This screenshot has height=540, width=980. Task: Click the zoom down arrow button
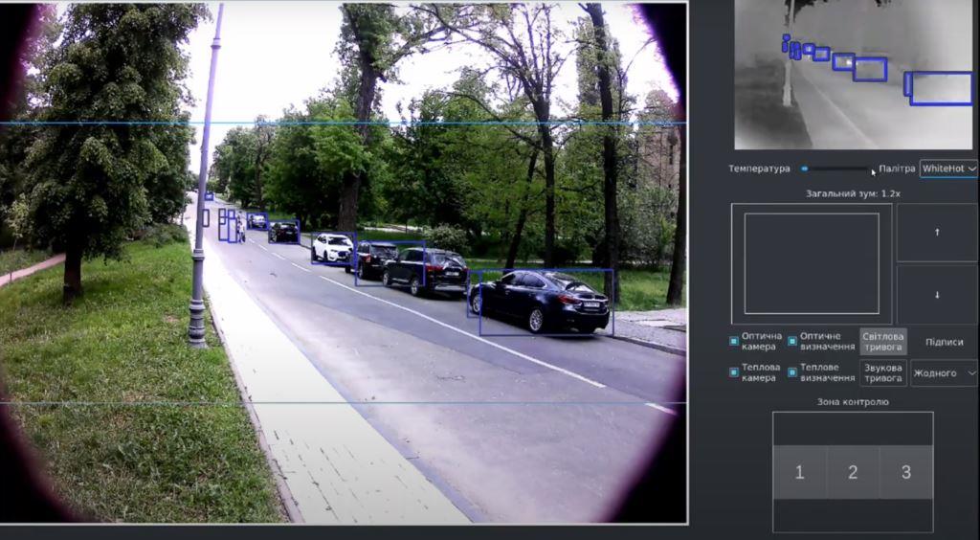[936, 295]
